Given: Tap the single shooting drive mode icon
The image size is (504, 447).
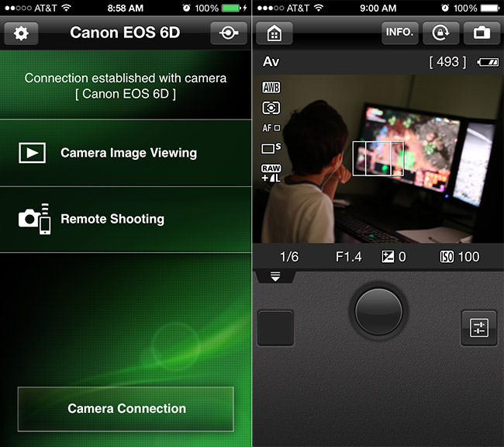Looking at the screenshot, I should 271,148.
